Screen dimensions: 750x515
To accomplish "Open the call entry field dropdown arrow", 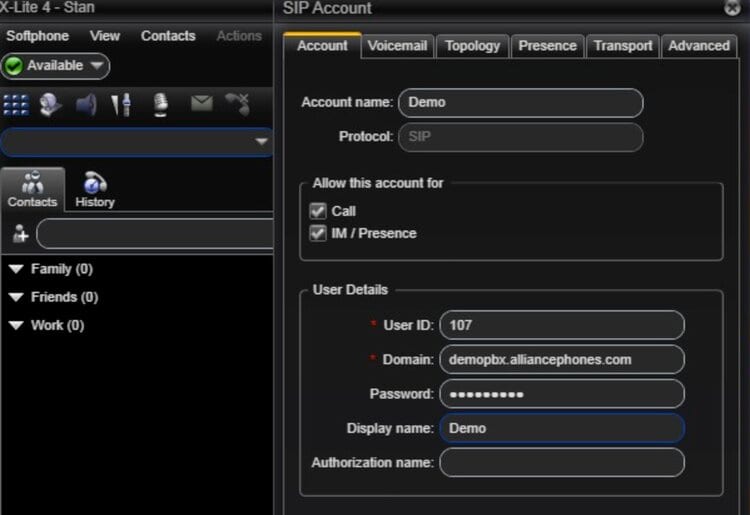I will [x=261, y=141].
